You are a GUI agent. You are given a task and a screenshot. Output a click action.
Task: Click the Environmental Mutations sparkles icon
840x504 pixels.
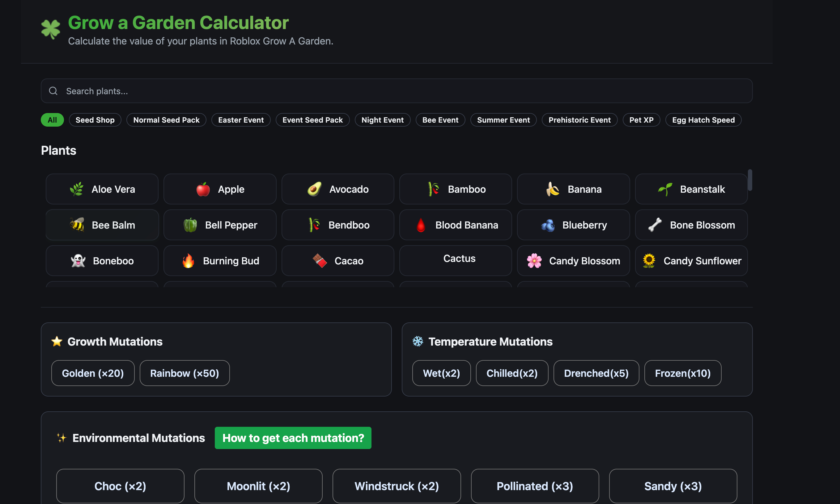pos(62,438)
